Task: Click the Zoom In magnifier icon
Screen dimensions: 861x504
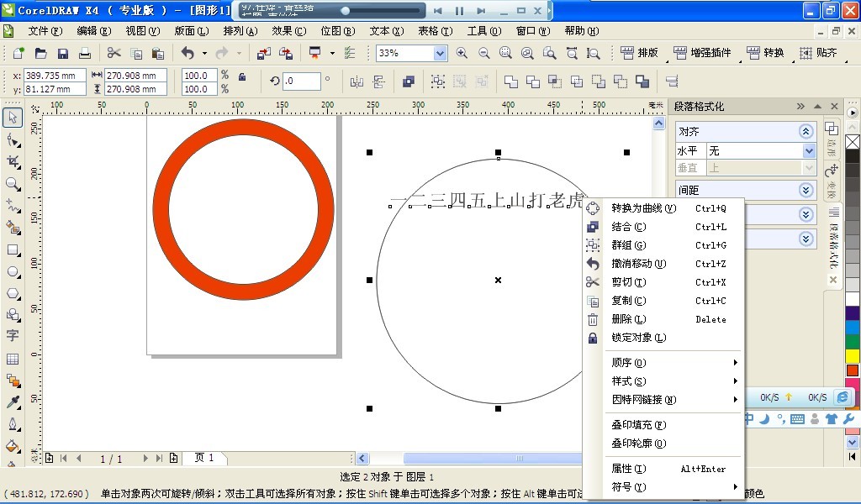Action: coord(462,53)
